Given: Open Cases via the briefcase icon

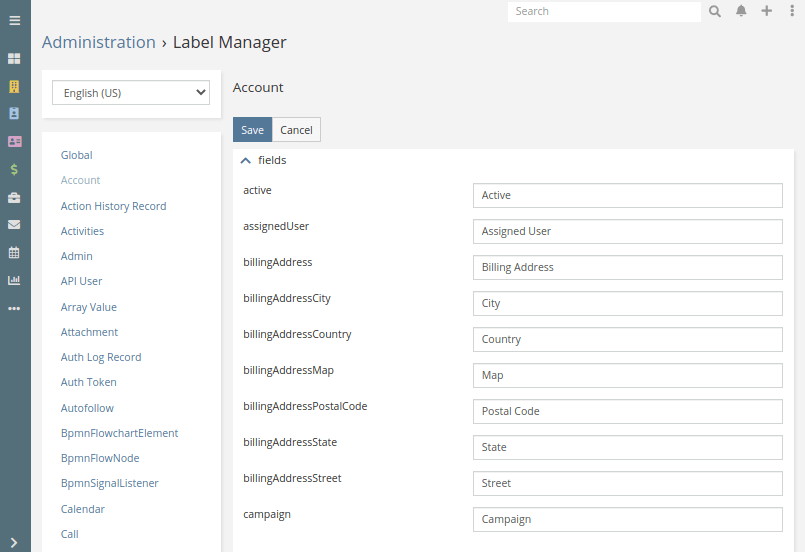Looking at the screenshot, I should click(14, 198).
